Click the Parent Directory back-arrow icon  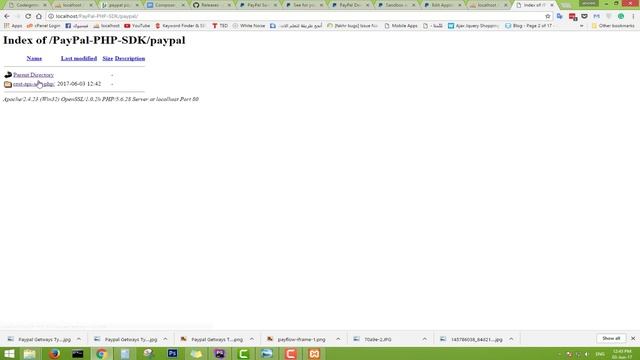click(x=8, y=75)
